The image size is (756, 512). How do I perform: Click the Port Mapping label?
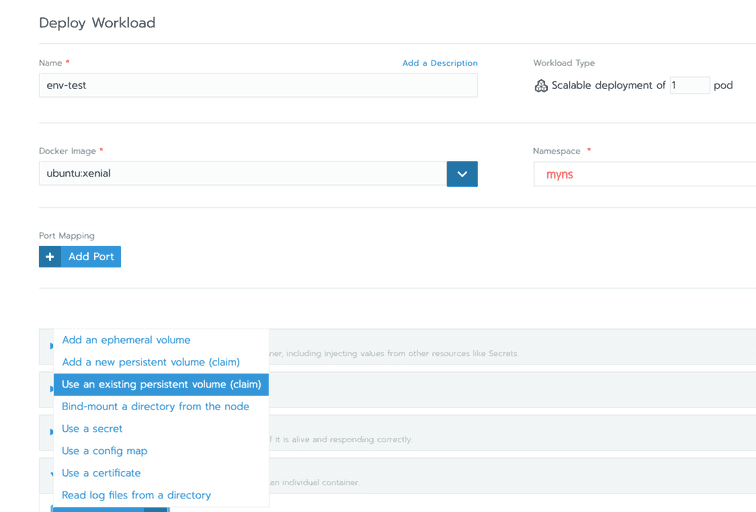click(x=67, y=236)
